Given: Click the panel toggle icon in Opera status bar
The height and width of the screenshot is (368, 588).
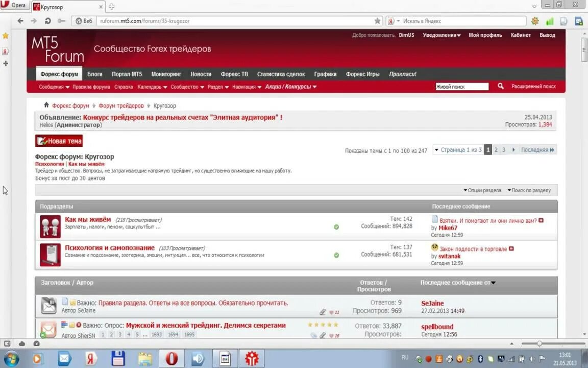Looking at the screenshot, I should tap(7, 343).
